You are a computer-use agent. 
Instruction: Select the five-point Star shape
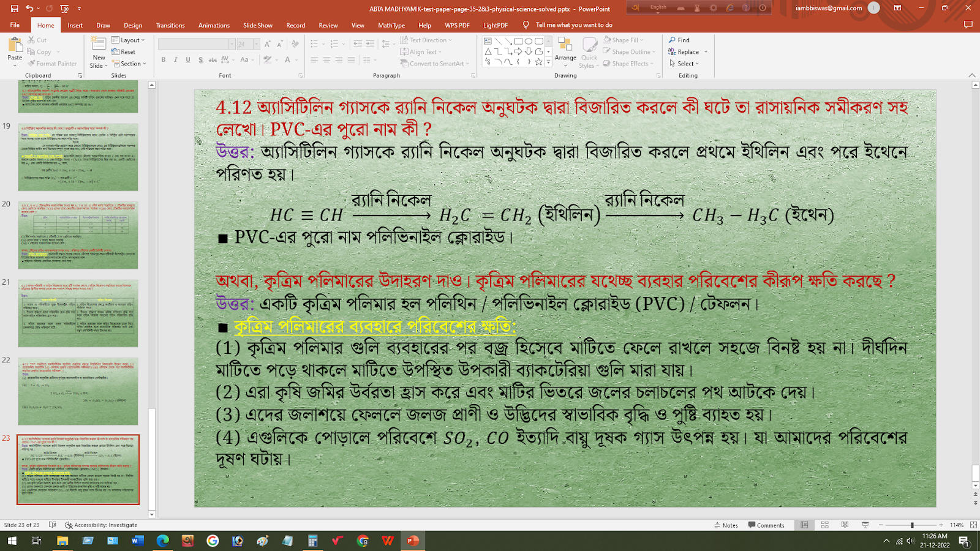click(538, 62)
